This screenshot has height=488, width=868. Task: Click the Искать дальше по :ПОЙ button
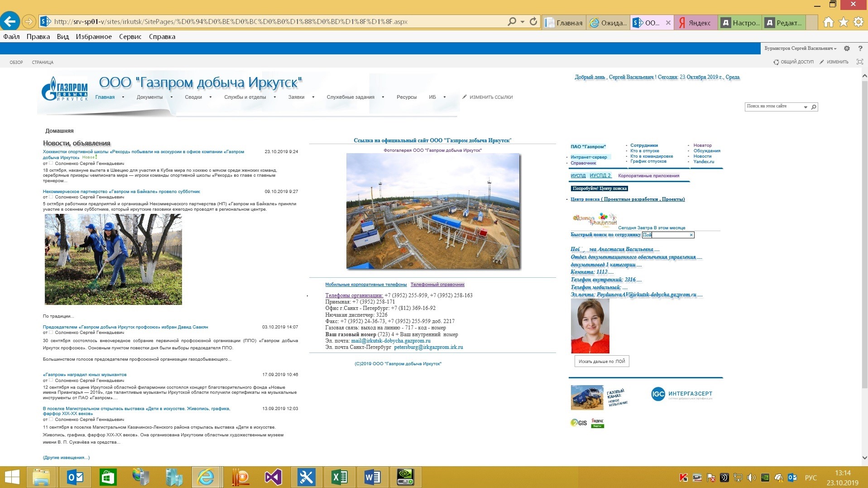click(x=601, y=361)
